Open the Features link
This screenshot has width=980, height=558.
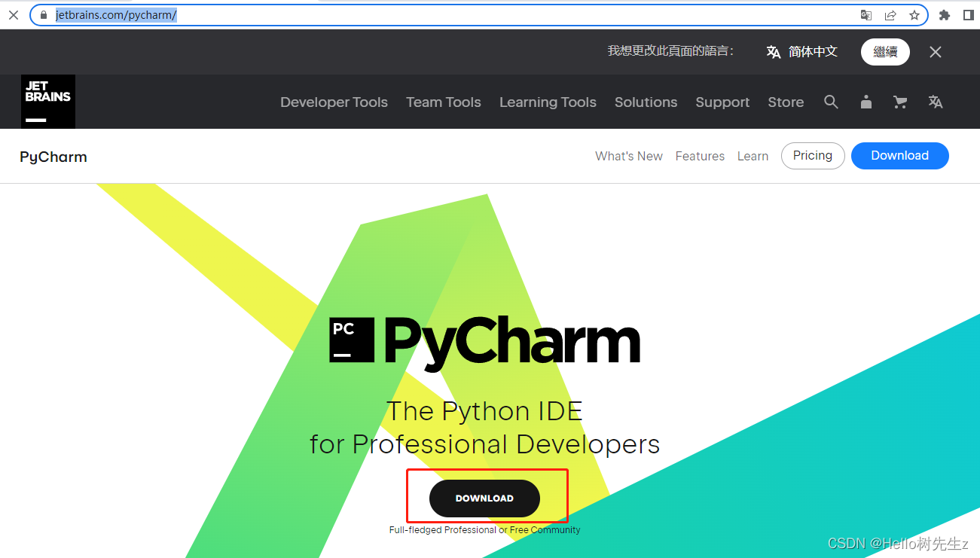[700, 156]
